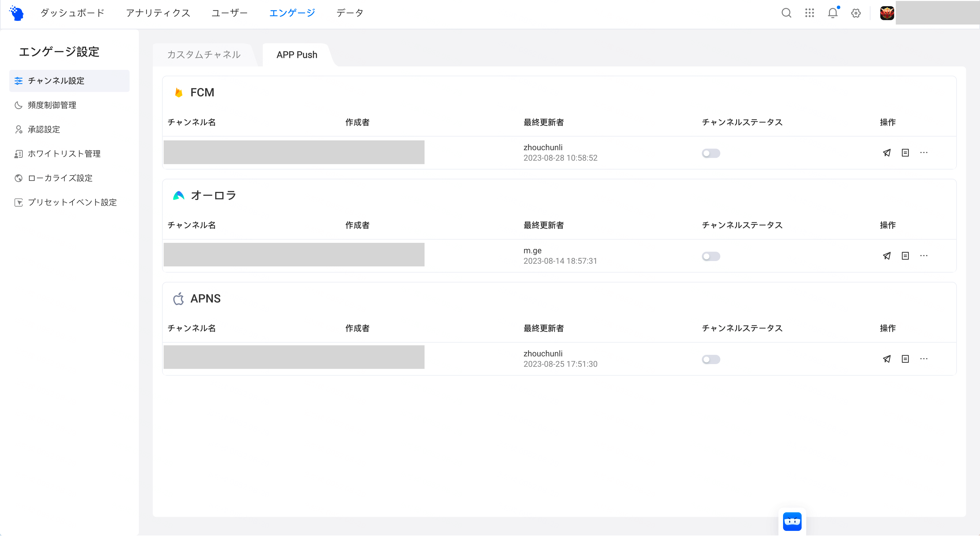Go to 頻度制御管理 in sidebar

(x=52, y=105)
